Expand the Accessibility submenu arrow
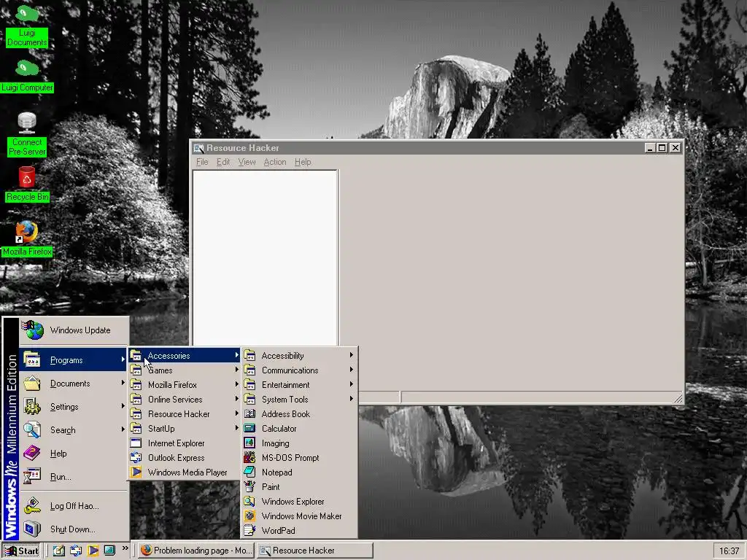747x560 pixels. tap(352, 355)
